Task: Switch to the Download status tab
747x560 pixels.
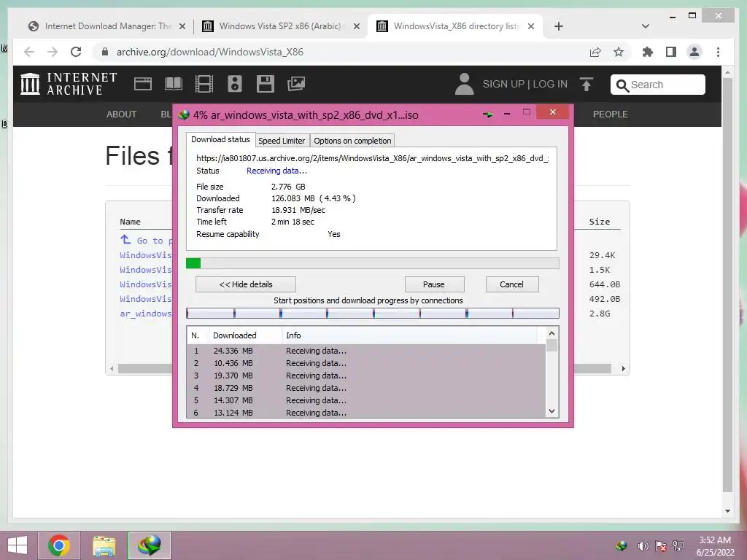Action: point(220,139)
